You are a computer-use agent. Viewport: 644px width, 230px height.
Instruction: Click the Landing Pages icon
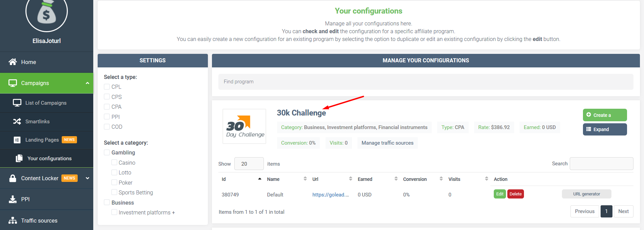coord(17,140)
